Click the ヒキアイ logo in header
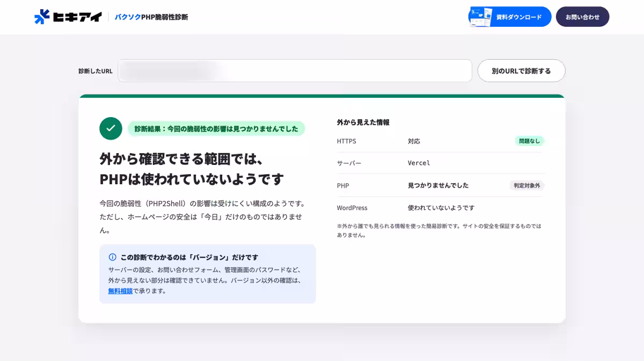 [x=68, y=17]
